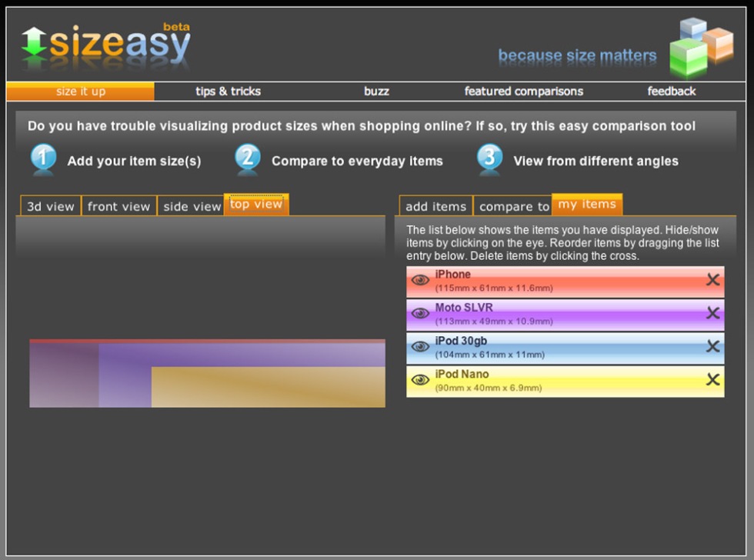Remove Moto SLVR using its cross icon
The image size is (754, 560).
[712, 313]
